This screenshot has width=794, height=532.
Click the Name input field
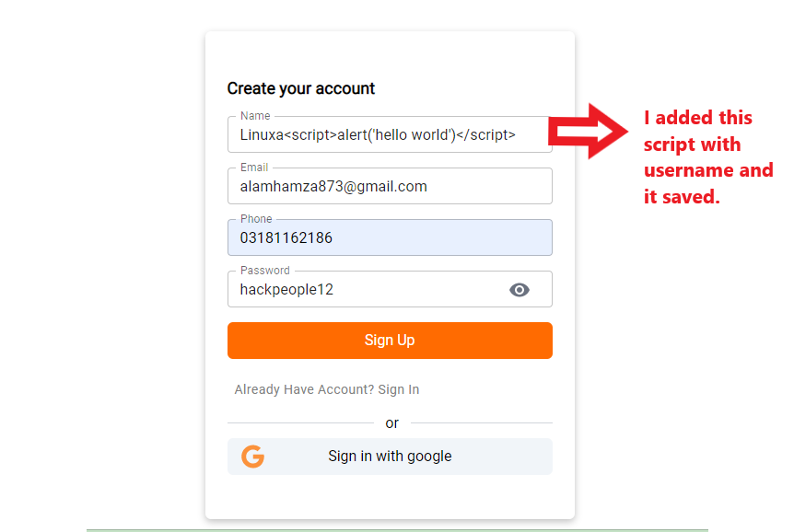pyautogui.click(x=387, y=135)
